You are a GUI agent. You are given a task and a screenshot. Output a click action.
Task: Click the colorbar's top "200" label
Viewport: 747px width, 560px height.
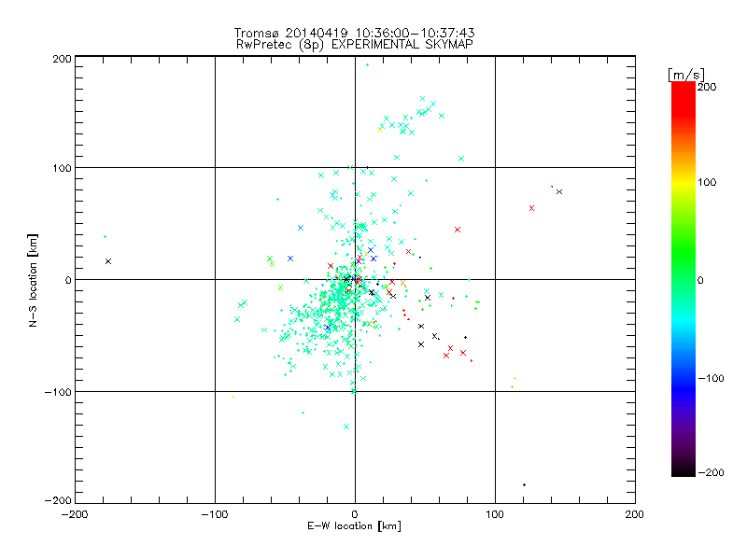tap(707, 87)
